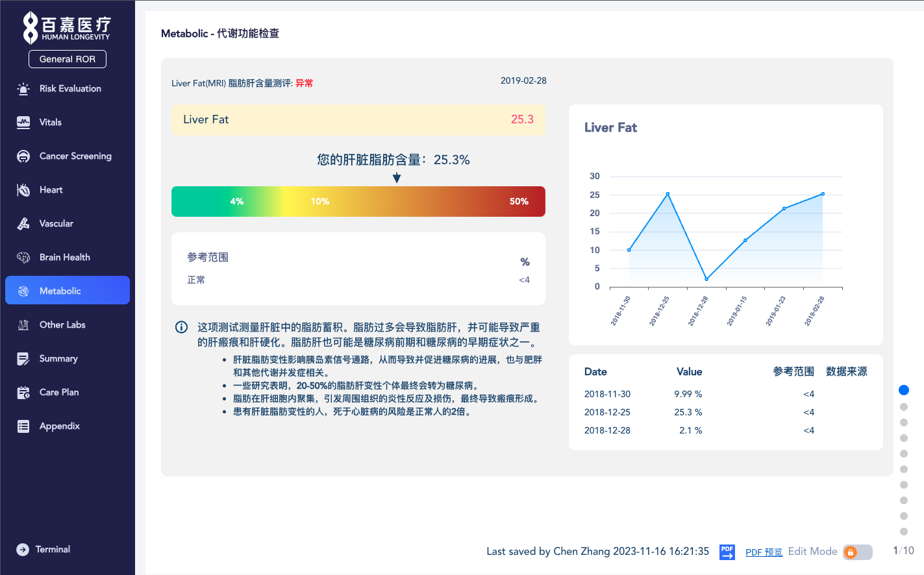
Task: Click the 2019-02-28 chart data point
Action: [823, 194]
